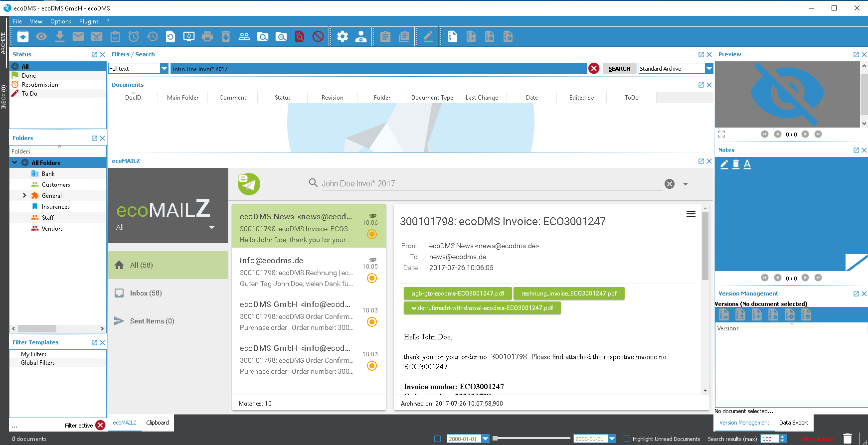The width and height of the screenshot is (868, 445).
Task: Click the printer icon in toolbar
Action: point(207,36)
